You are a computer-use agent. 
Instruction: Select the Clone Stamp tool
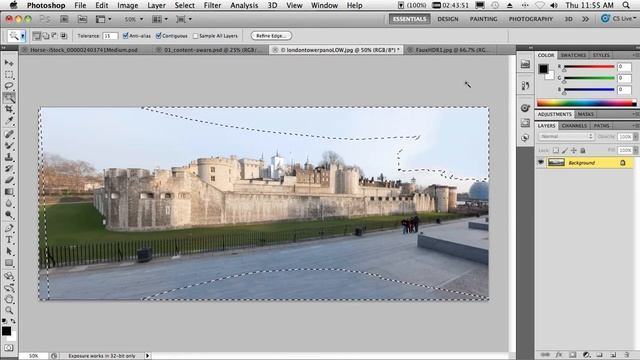pyautogui.click(x=9, y=157)
